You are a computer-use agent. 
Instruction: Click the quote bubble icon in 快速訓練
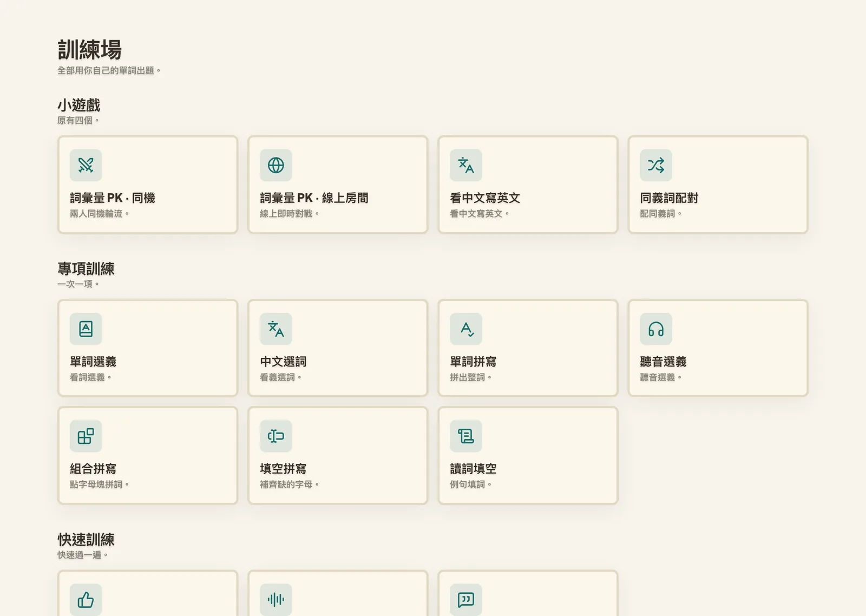(x=466, y=599)
